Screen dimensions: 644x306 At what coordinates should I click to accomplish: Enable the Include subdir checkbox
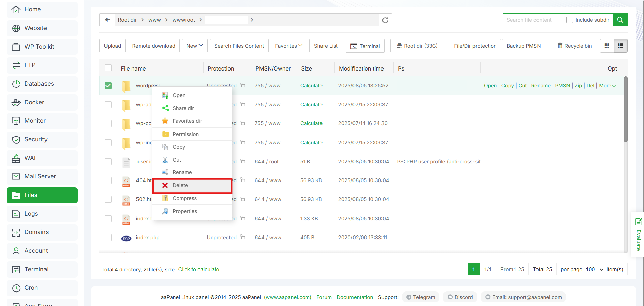pyautogui.click(x=570, y=20)
